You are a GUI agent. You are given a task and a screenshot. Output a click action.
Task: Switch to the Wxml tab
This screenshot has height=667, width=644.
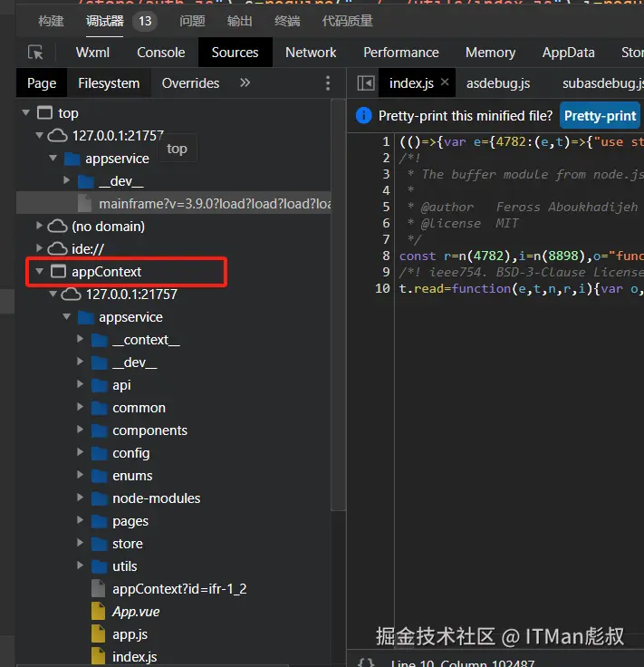click(92, 53)
